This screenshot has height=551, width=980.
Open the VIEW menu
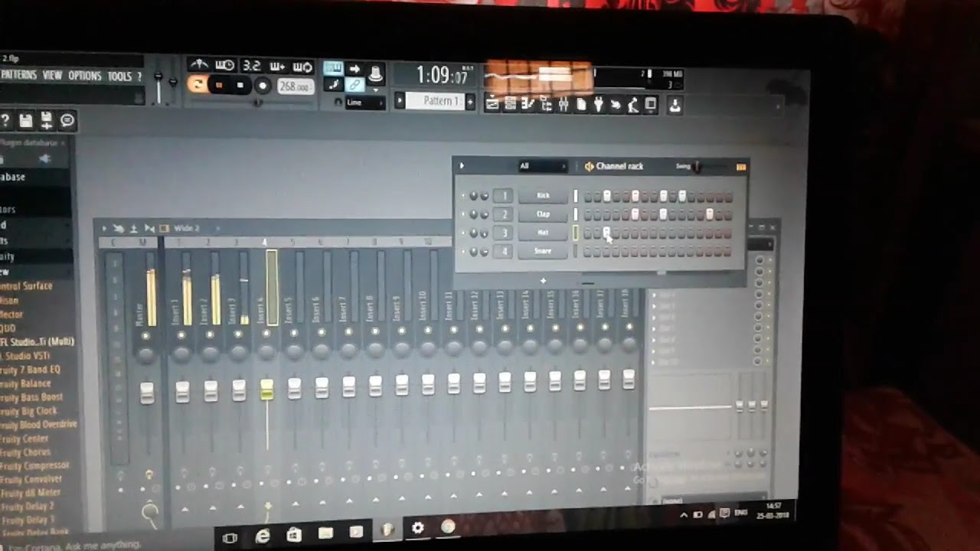52,75
